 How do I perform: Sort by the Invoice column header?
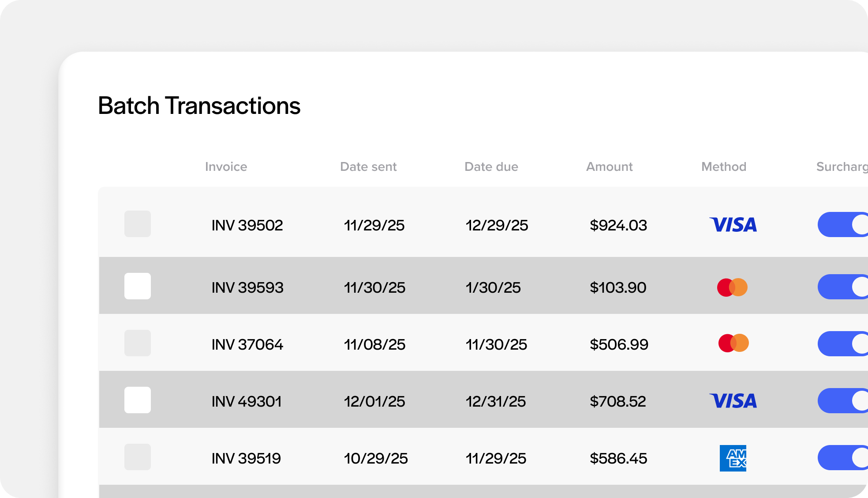pos(226,167)
